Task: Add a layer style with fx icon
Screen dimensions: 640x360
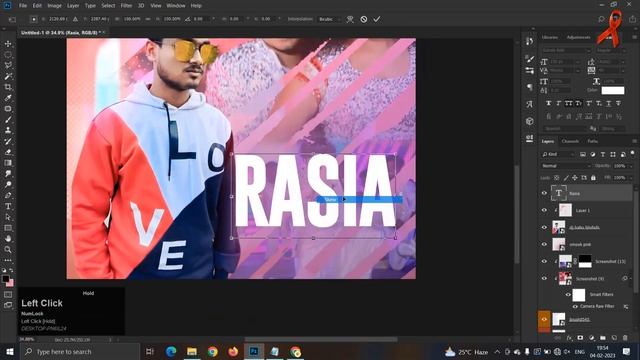Action: tap(569, 338)
